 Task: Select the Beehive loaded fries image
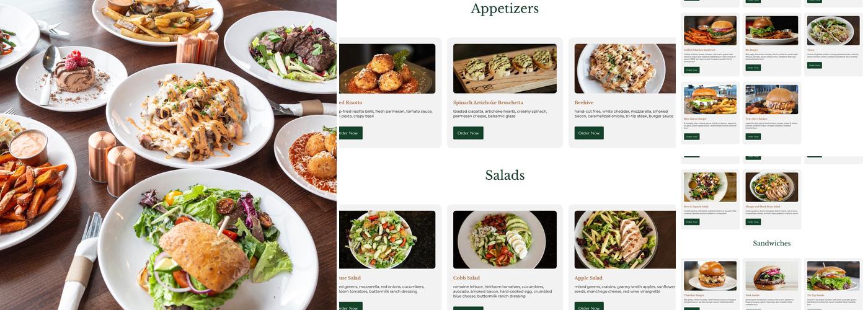(x=625, y=68)
